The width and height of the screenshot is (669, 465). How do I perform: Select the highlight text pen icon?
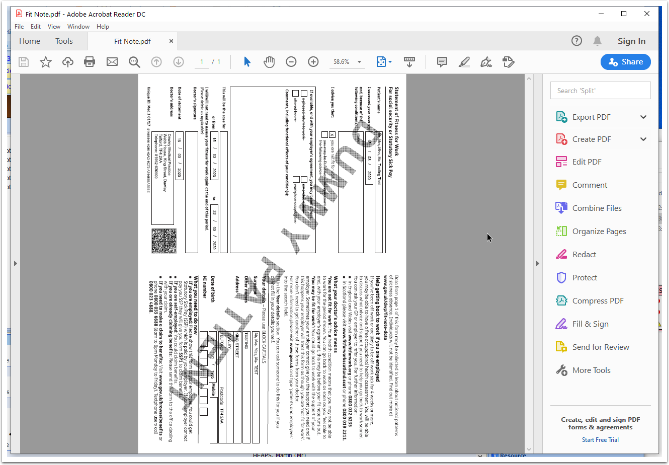[x=464, y=62]
